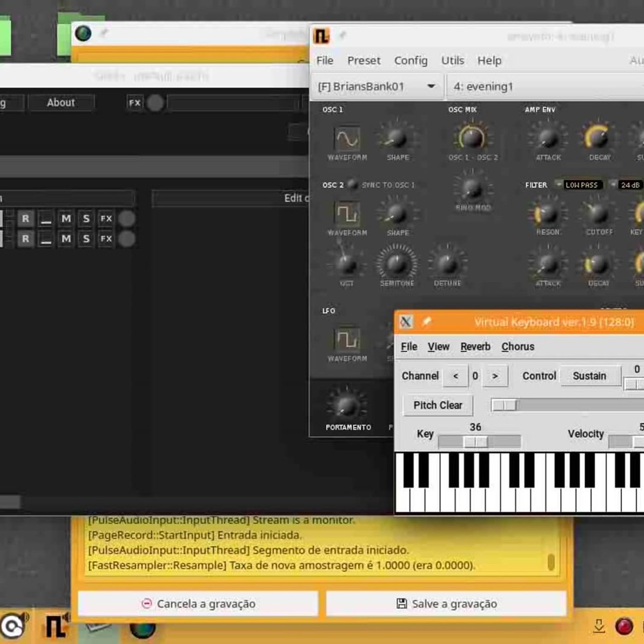Open the View menu in Virtual Keyboard
Viewport: 644px width, 644px height.
tap(438, 346)
